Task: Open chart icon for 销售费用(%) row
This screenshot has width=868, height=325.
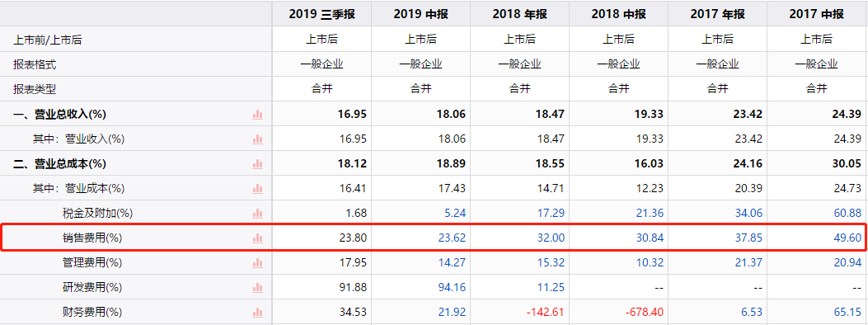Action: [257, 238]
